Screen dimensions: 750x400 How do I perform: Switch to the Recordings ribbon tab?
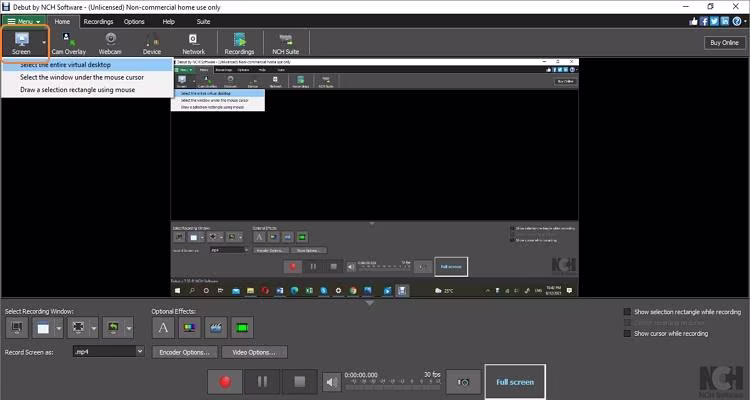click(x=98, y=22)
